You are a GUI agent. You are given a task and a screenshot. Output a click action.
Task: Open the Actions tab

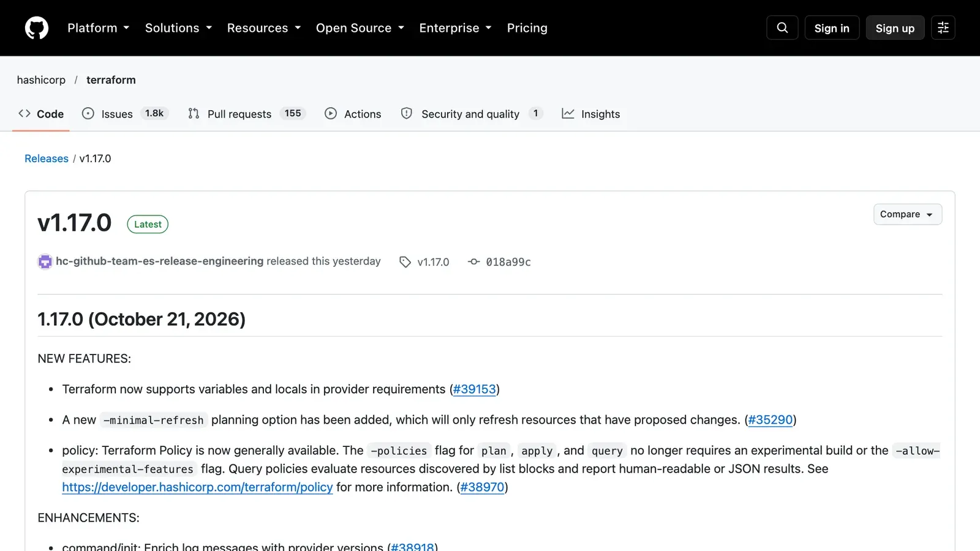pos(353,114)
